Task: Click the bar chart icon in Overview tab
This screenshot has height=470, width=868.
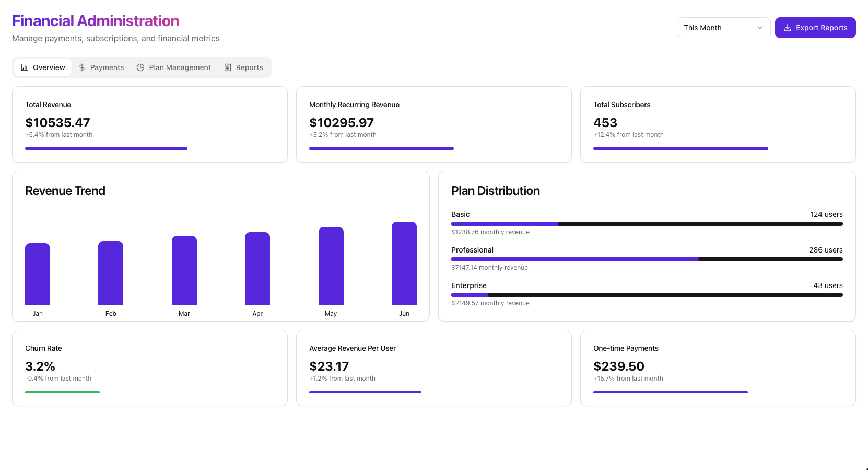Action: (x=25, y=67)
